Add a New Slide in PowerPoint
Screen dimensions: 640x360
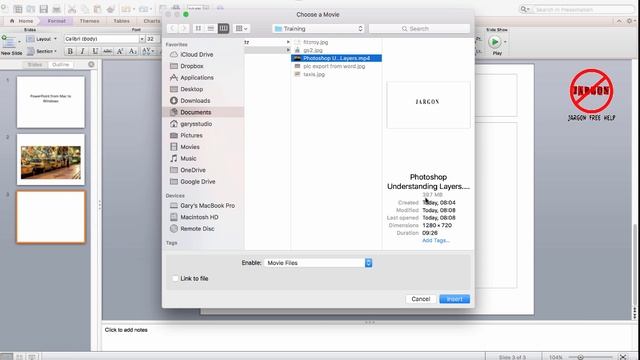click(x=11, y=45)
